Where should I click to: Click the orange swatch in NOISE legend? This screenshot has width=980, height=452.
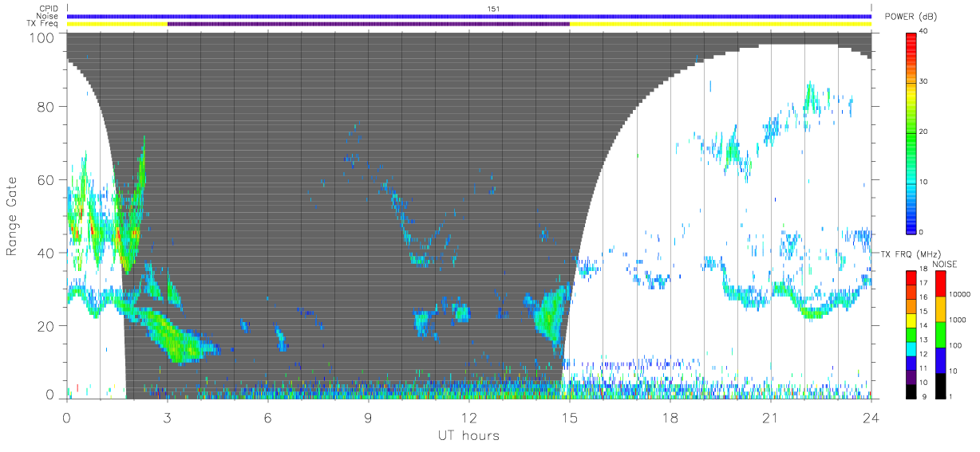940,309
